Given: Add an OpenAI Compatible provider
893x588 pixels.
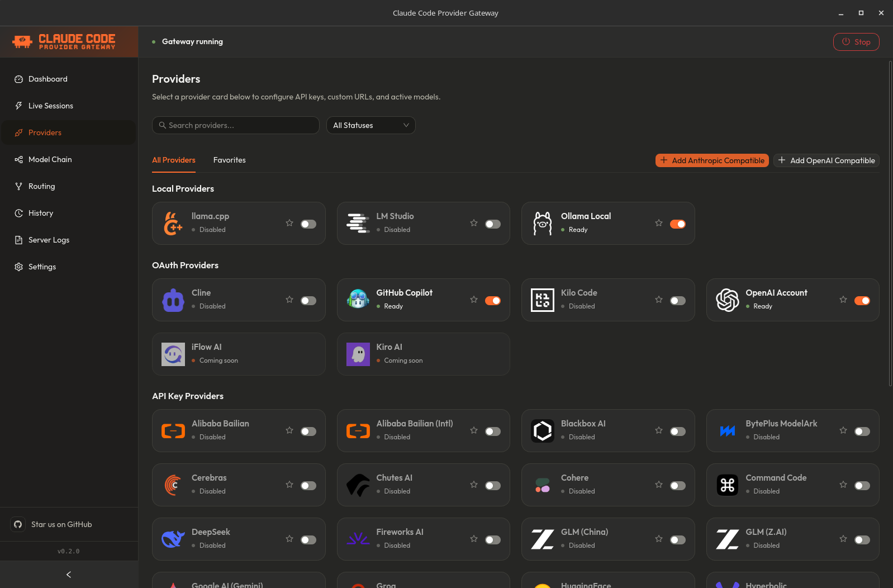Looking at the screenshot, I should (x=826, y=160).
